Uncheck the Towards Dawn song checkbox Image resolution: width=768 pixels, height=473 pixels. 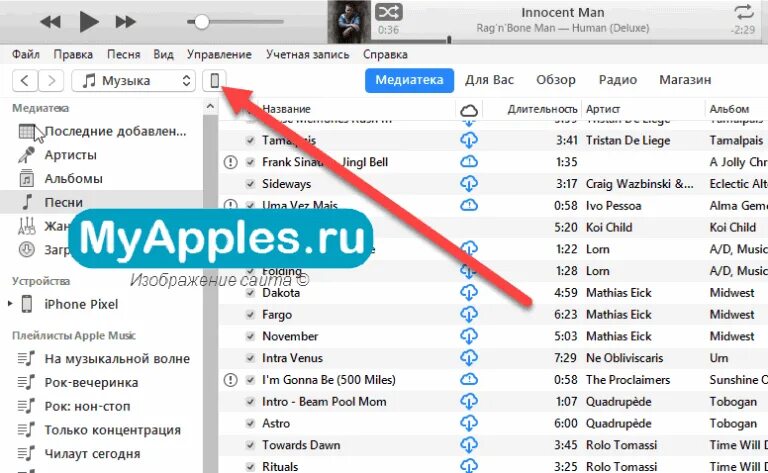[250, 445]
